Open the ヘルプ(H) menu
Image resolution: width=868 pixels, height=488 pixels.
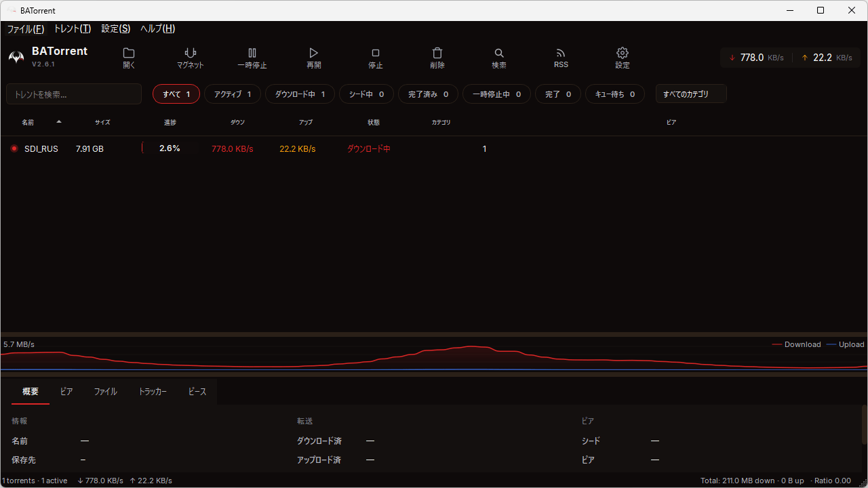157,28
